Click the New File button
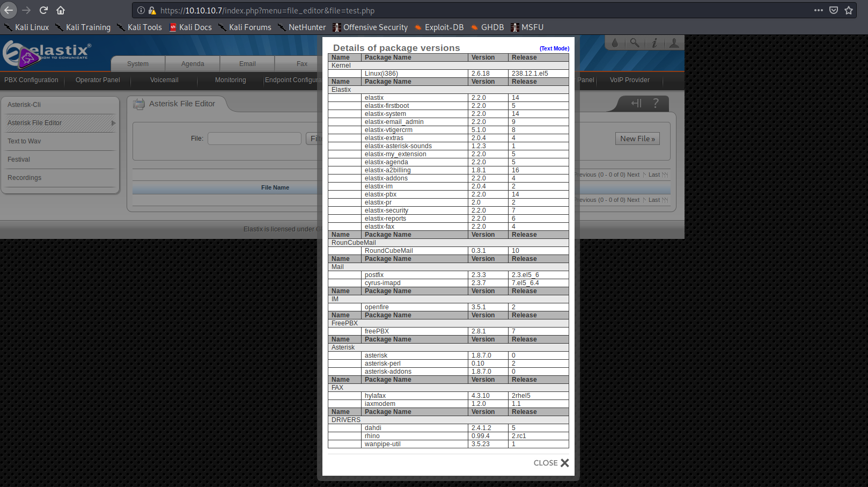This screenshot has width=868, height=487. (637, 139)
